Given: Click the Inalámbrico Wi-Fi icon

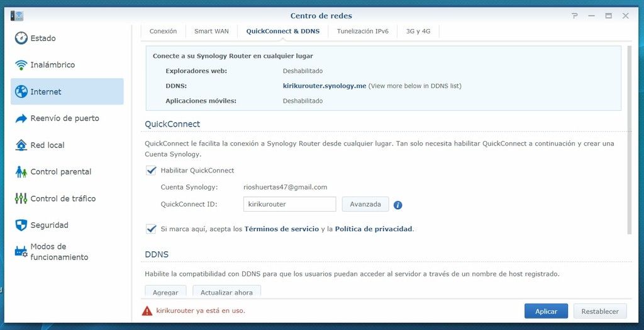Looking at the screenshot, I should pos(21,65).
